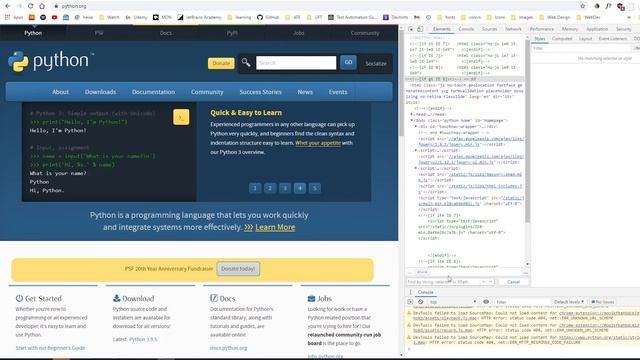This screenshot has width=640, height=360.
Task: Click the python logo
Action: coord(51,62)
